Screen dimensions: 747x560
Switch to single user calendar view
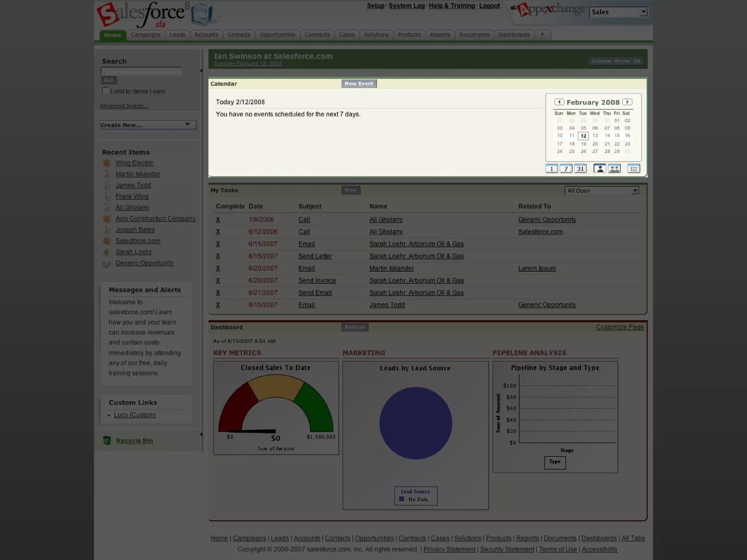coord(600,169)
